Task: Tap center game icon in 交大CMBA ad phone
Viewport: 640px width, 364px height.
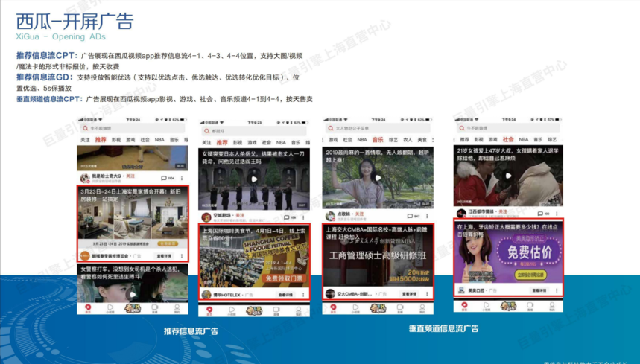Action: point(378,309)
